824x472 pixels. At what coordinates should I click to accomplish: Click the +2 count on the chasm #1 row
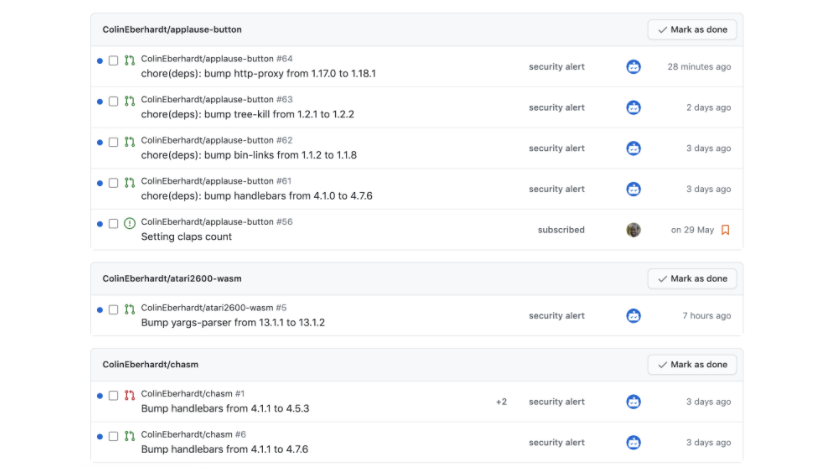coord(501,402)
